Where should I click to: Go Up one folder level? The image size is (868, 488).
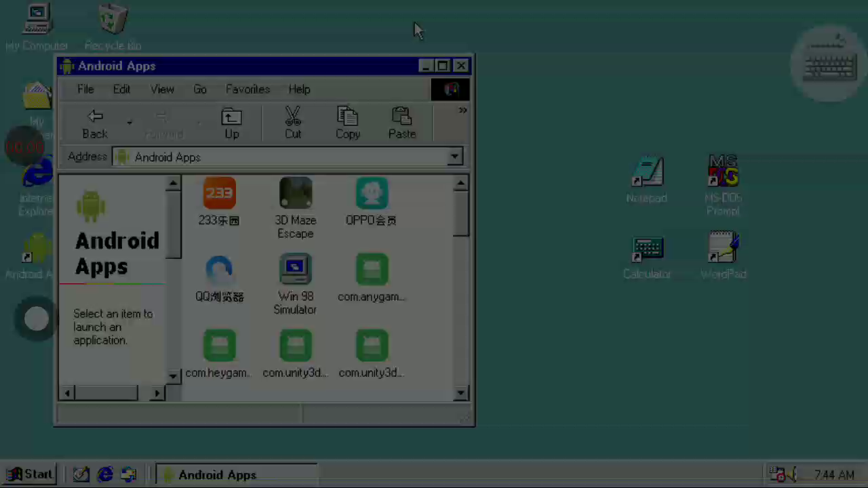tap(232, 123)
